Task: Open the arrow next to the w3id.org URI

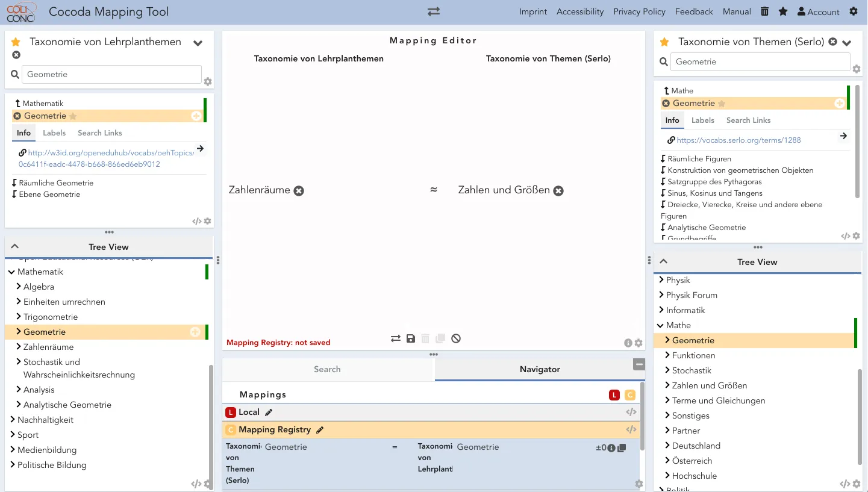Action: (201, 148)
